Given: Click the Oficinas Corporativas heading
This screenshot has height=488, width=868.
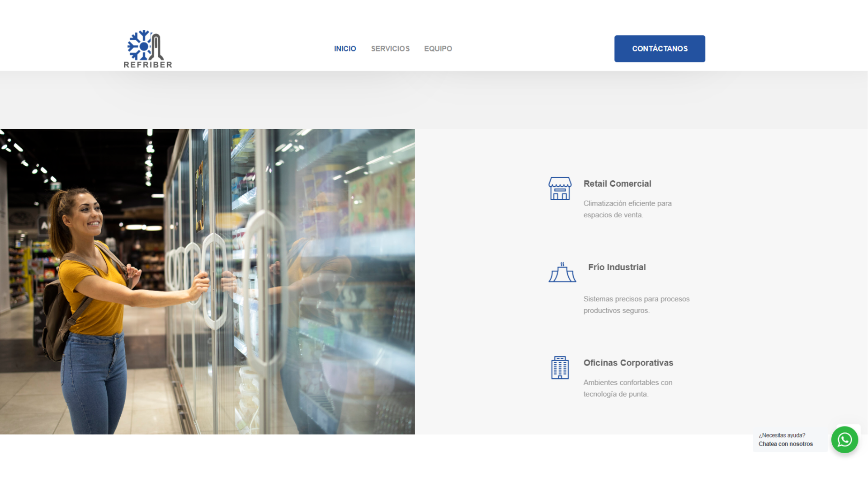Looking at the screenshot, I should (628, 363).
